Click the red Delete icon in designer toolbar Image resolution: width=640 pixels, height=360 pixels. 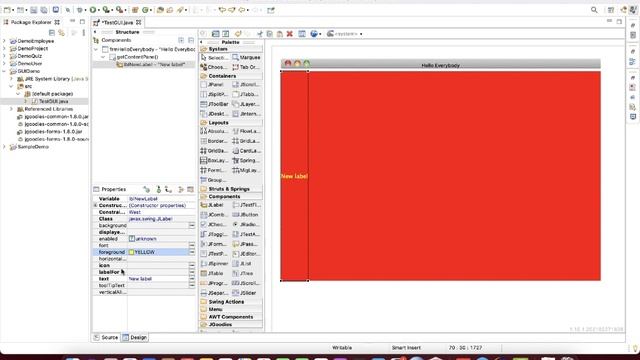[290, 34]
